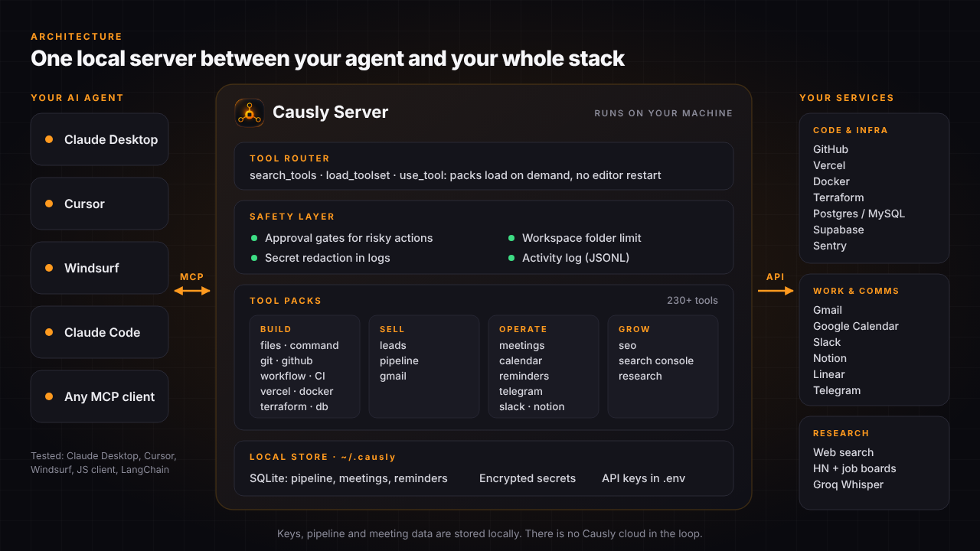Screen dimensions: 980x551
Task: Select "Vercel" in the Code & Infra list
Action: tap(829, 165)
